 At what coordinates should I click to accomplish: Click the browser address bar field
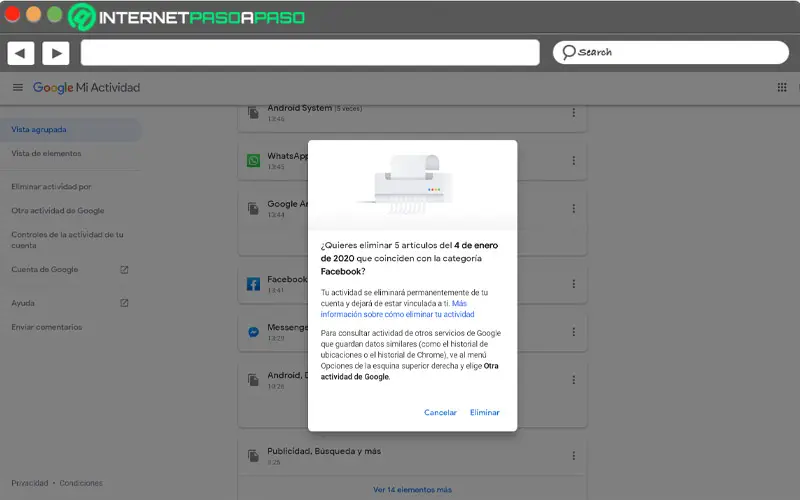pos(310,53)
